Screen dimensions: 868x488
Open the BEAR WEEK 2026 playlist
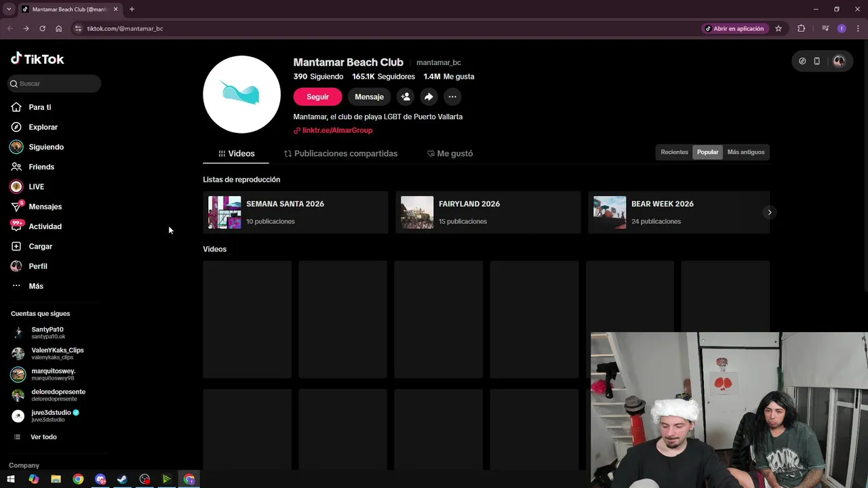tap(679, 212)
